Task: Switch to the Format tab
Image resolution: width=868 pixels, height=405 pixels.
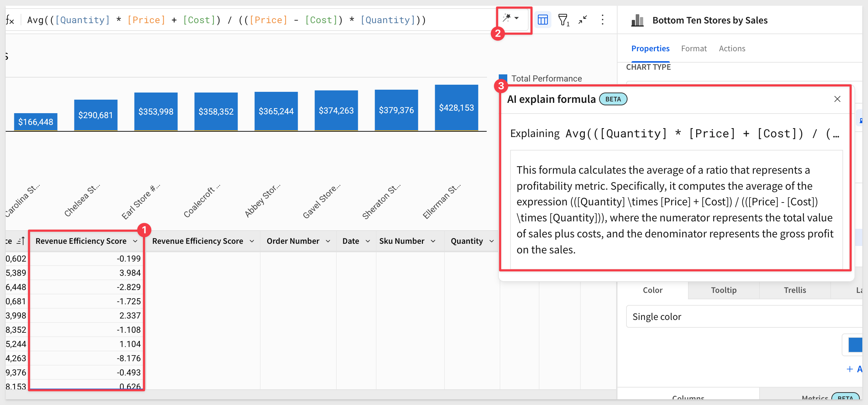Action: (694, 48)
